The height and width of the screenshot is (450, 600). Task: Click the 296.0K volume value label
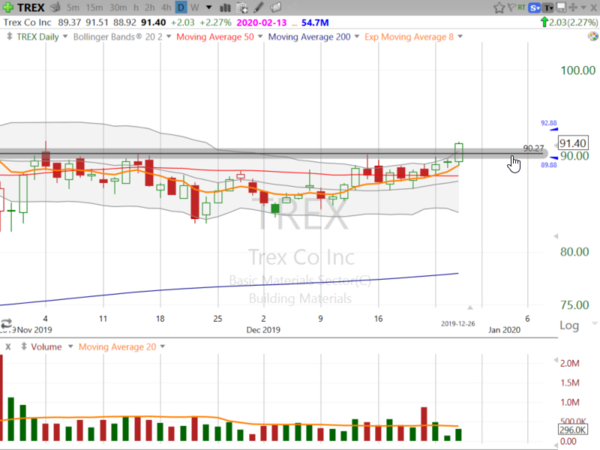tap(572, 430)
